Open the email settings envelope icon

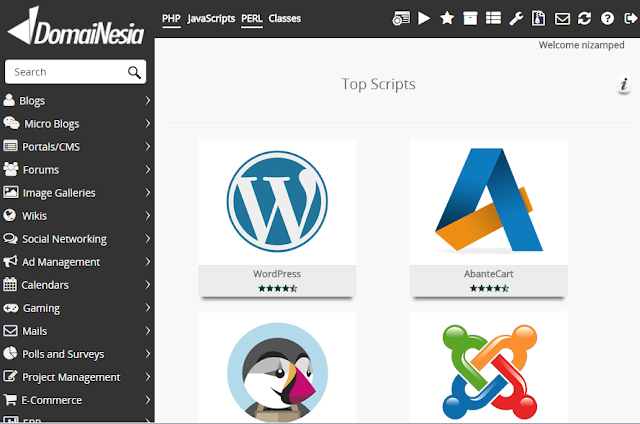point(562,19)
